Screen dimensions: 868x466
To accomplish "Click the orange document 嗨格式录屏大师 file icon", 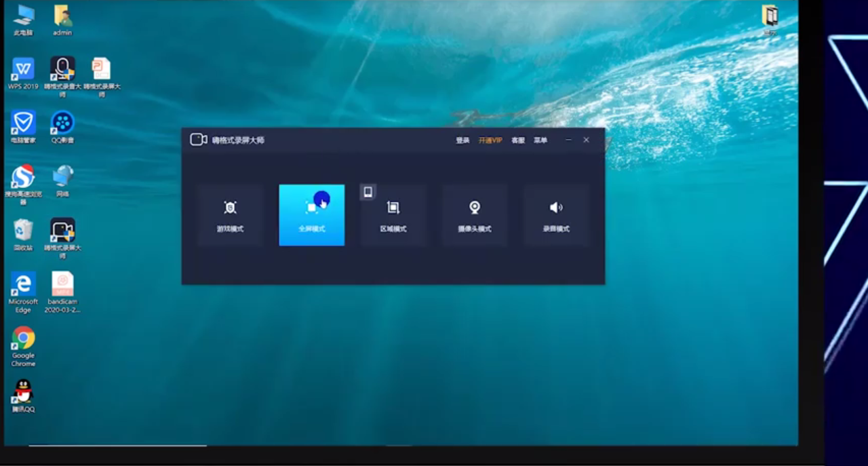I will click(x=102, y=76).
